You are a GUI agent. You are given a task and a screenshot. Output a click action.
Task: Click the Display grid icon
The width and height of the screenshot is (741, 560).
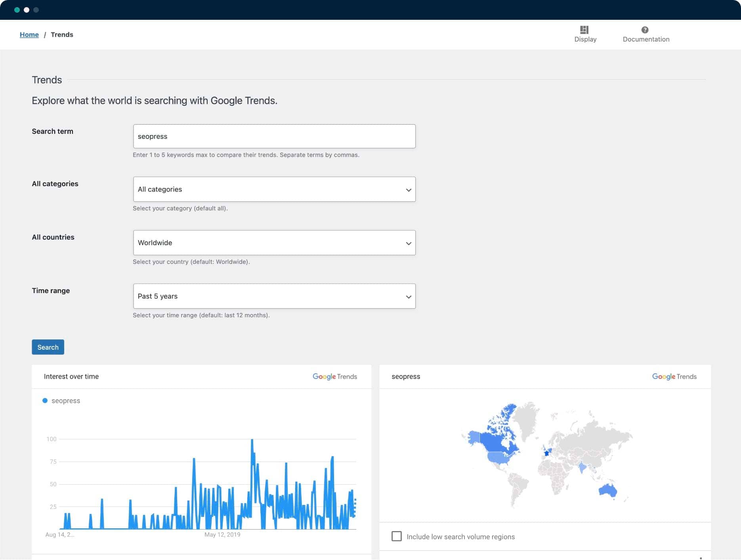point(584,30)
